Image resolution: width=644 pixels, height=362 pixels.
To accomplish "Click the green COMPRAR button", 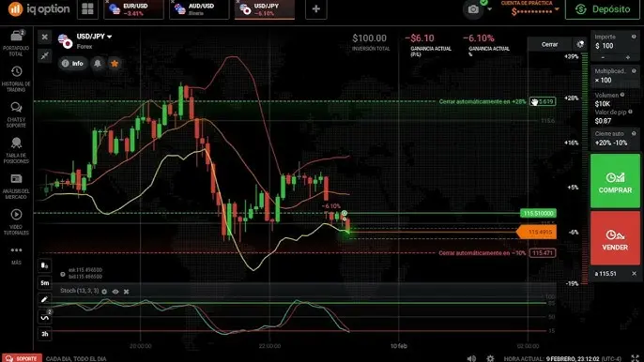I will [x=615, y=181].
